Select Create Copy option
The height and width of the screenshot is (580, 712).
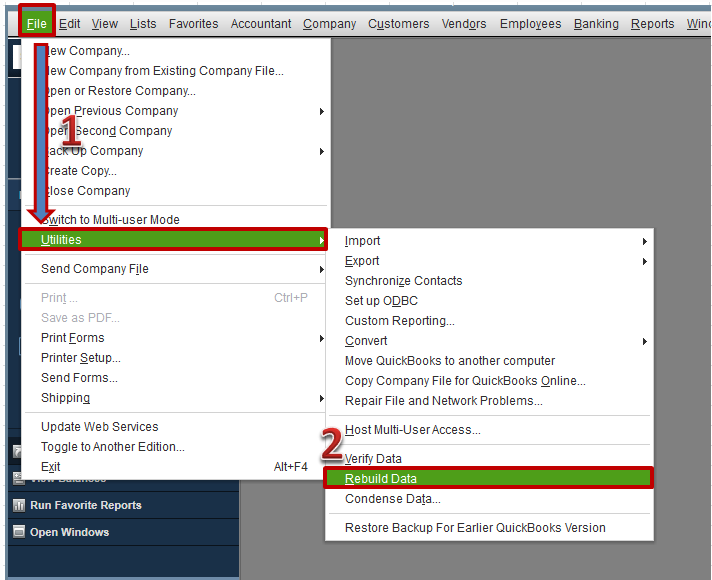point(81,171)
